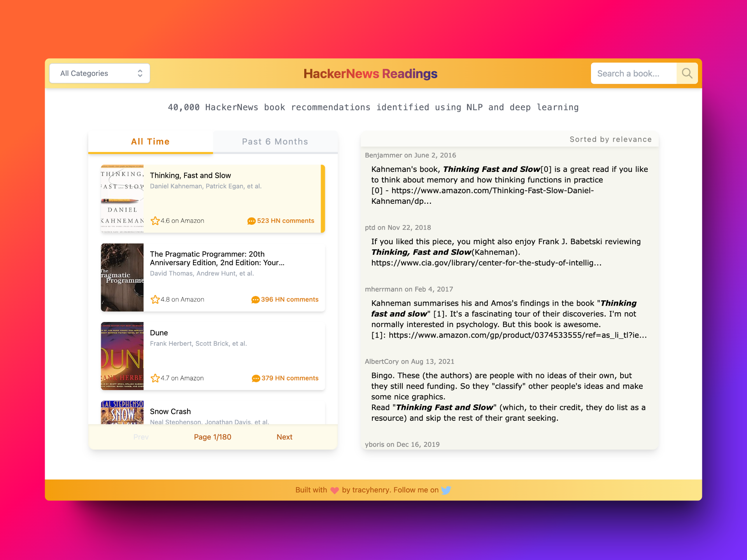Click the Search a book input field
Screen dimensions: 747x560
633,73
